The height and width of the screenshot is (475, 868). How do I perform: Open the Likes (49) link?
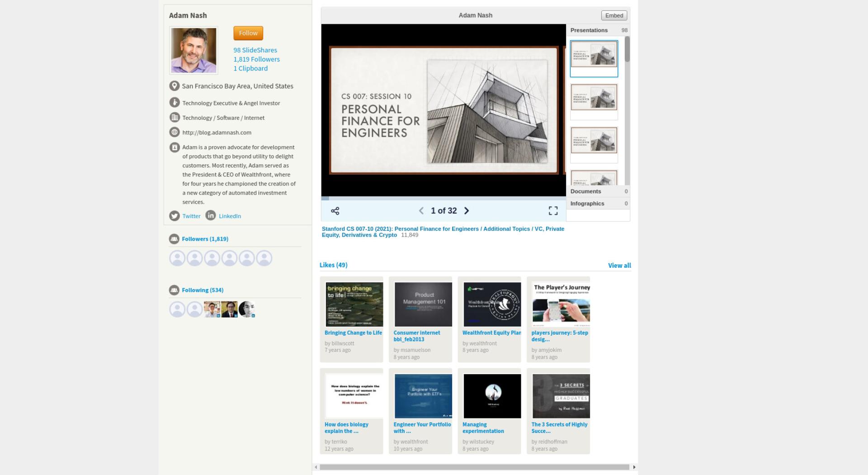pyautogui.click(x=333, y=265)
